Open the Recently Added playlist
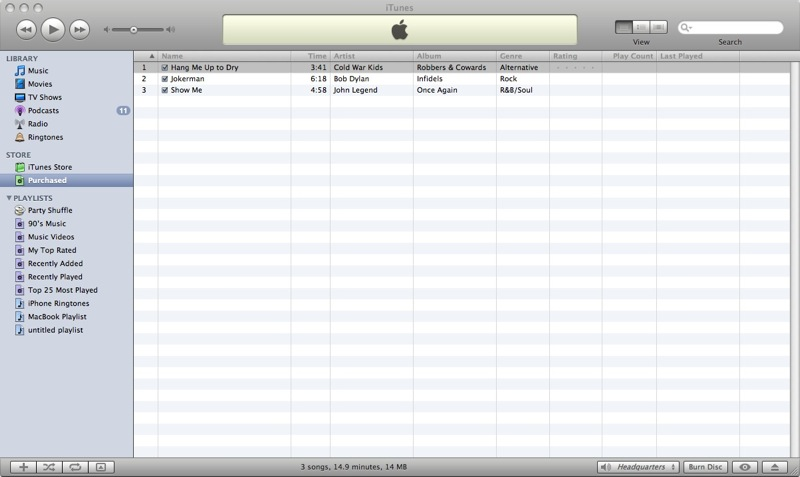The height and width of the screenshot is (477, 800). (x=55, y=263)
